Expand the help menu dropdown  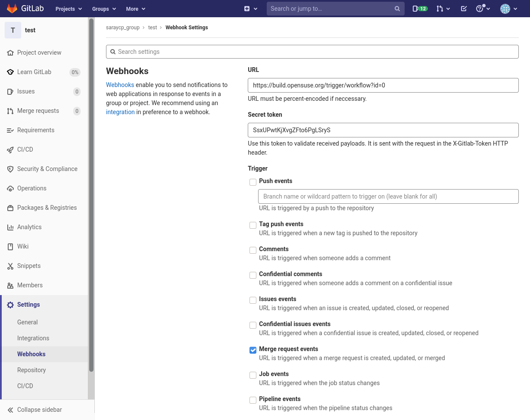483,8
